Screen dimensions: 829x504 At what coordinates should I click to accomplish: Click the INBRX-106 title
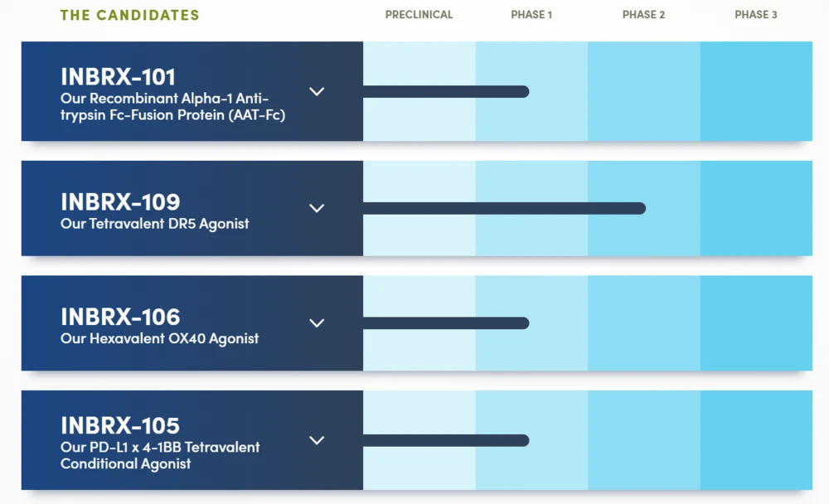click(120, 317)
